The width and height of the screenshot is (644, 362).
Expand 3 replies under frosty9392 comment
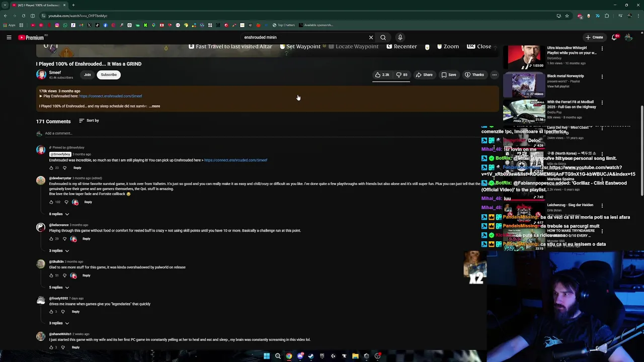[x=59, y=323]
